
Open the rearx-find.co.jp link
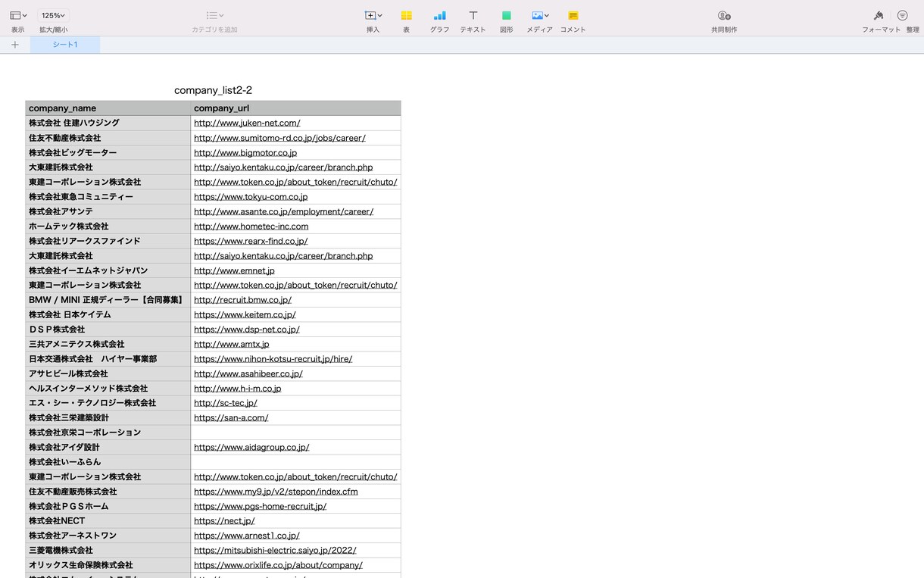[251, 241]
